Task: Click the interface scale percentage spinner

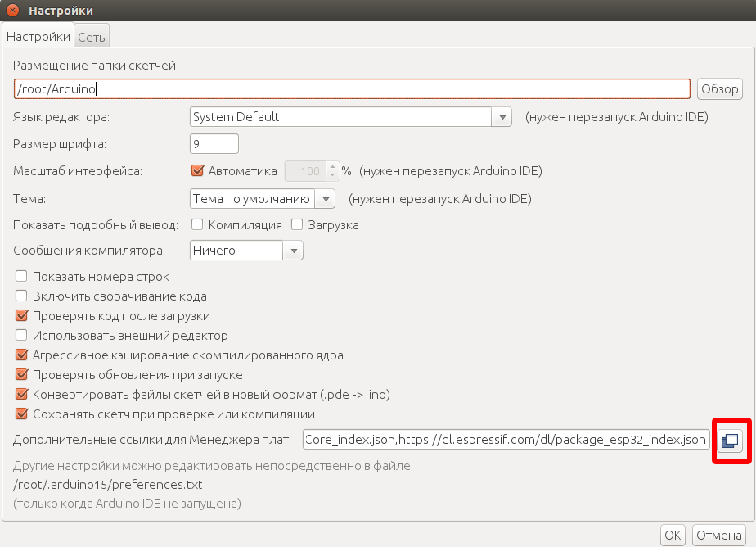Action: coord(311,171)
